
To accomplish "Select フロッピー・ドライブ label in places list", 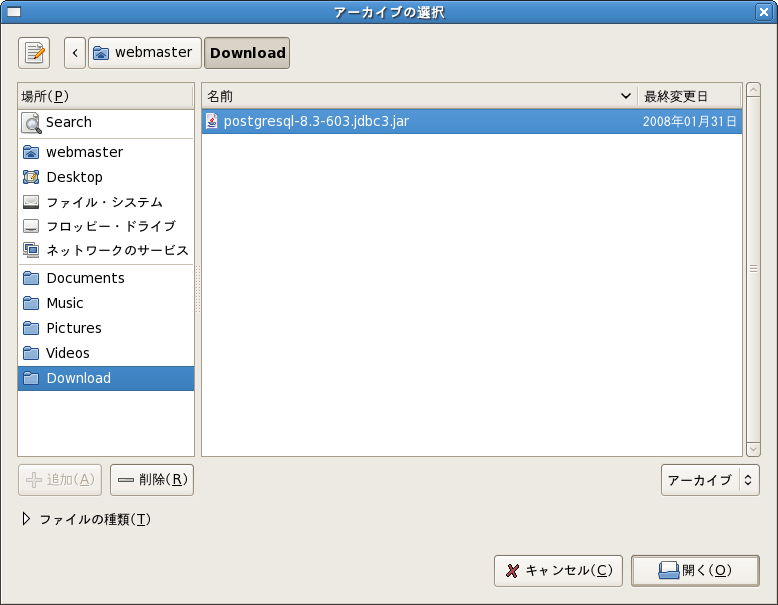I will [111, 226].
